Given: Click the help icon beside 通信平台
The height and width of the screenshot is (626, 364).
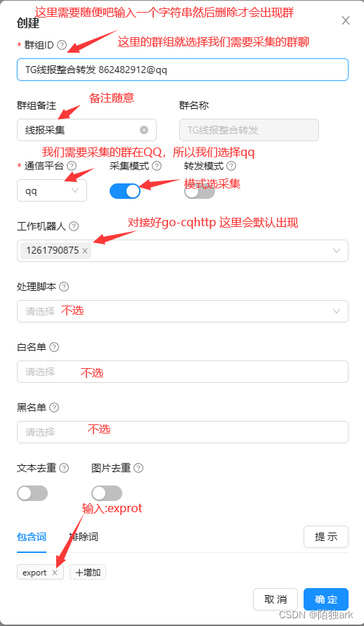Looking at the screenshot, I should [x=72, y=166].
